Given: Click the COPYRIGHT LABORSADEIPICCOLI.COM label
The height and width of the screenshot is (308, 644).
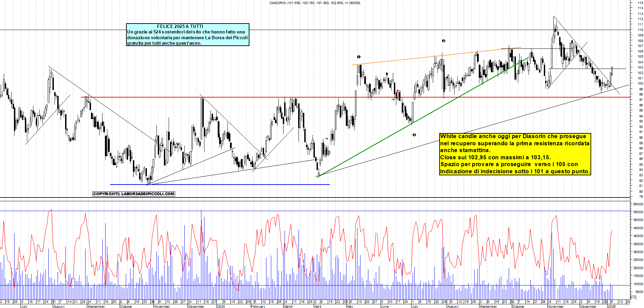Looking at the screenshot, I should coord(134,194).
